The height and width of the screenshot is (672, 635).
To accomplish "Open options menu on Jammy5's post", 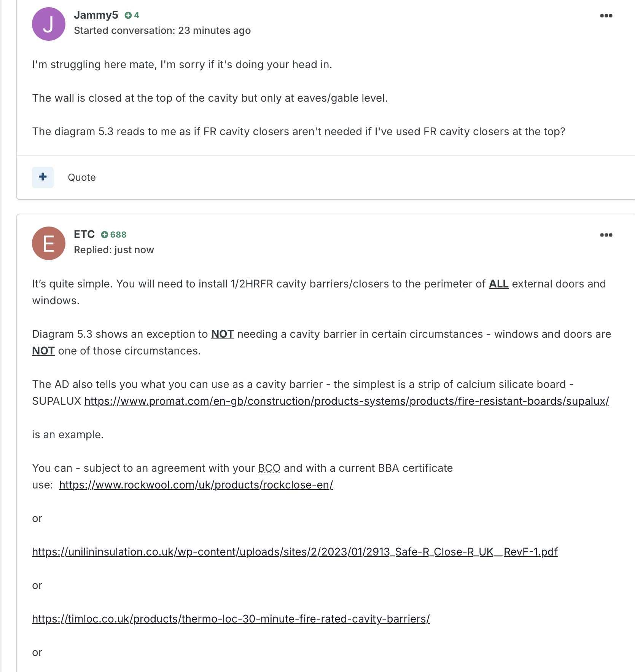I will click(606, 16).
